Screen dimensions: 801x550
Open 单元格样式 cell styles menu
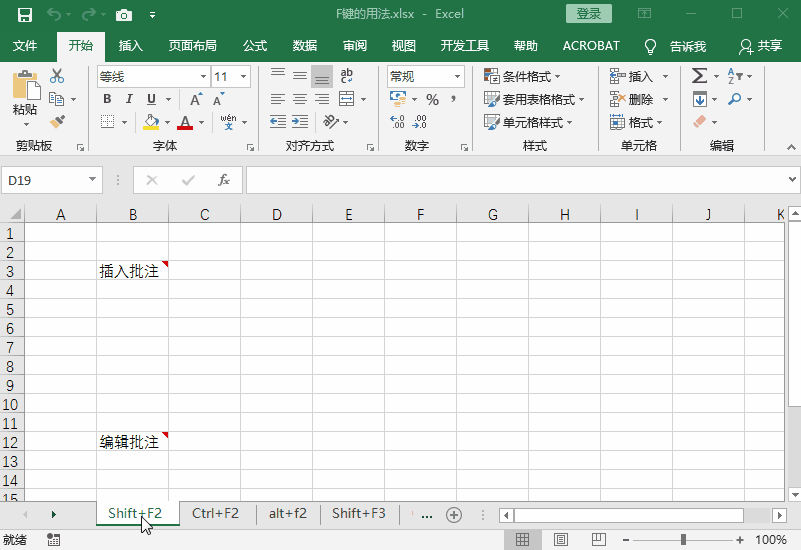coord(528,123)
